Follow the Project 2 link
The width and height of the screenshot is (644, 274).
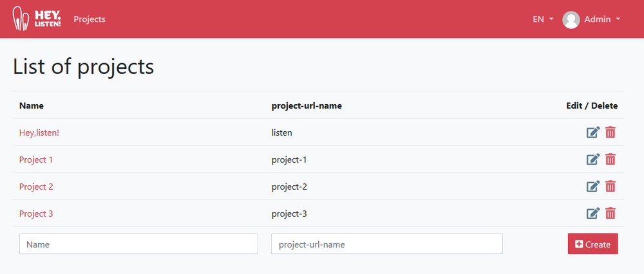[x=36, y=187]
